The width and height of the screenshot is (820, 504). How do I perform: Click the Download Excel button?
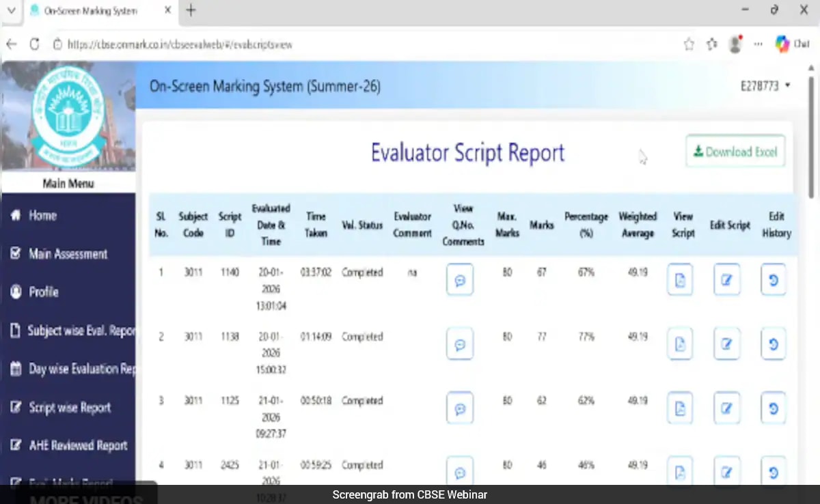pyautogui.click(x=735, y=152)
